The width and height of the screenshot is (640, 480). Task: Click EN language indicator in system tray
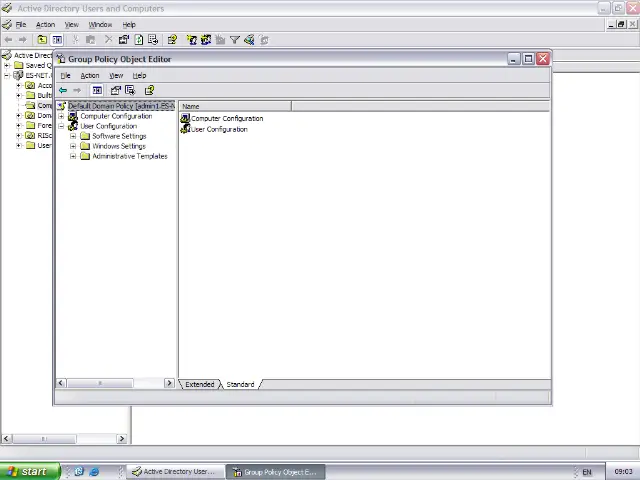[587, 472]
